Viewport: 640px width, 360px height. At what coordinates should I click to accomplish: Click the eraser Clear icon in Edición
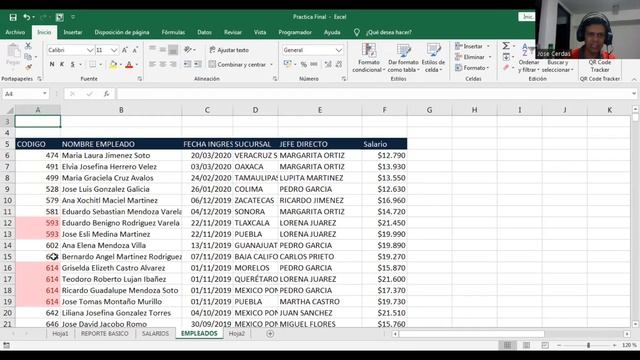pyautogui.click(x=506, y=68)
